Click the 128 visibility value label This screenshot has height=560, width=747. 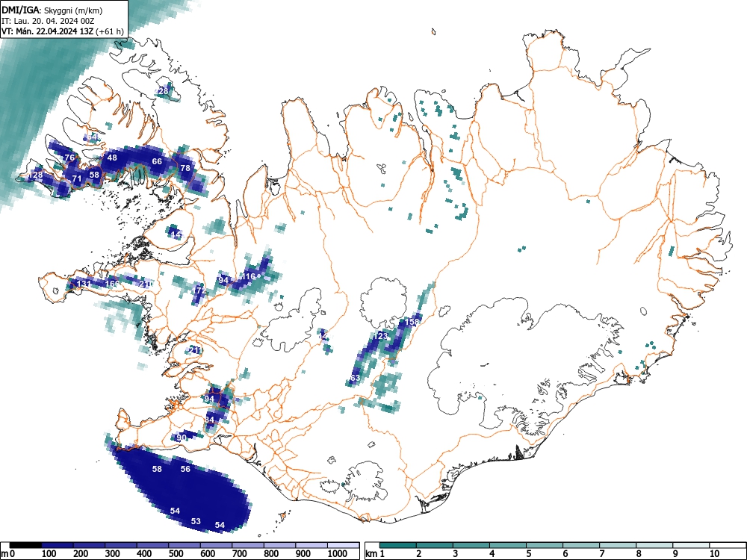point(36,175)
